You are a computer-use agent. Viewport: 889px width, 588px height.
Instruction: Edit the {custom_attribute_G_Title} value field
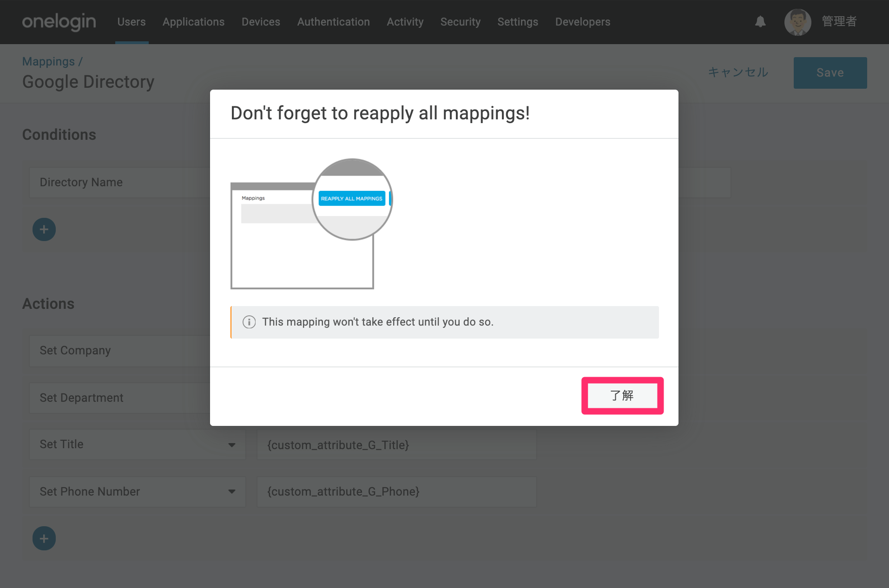click(397, 445)
